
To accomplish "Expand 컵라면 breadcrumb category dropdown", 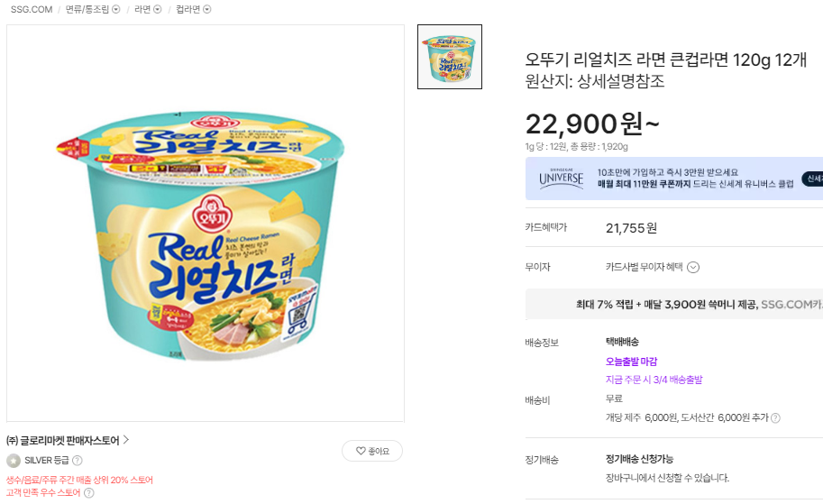I will pos(207,10).
